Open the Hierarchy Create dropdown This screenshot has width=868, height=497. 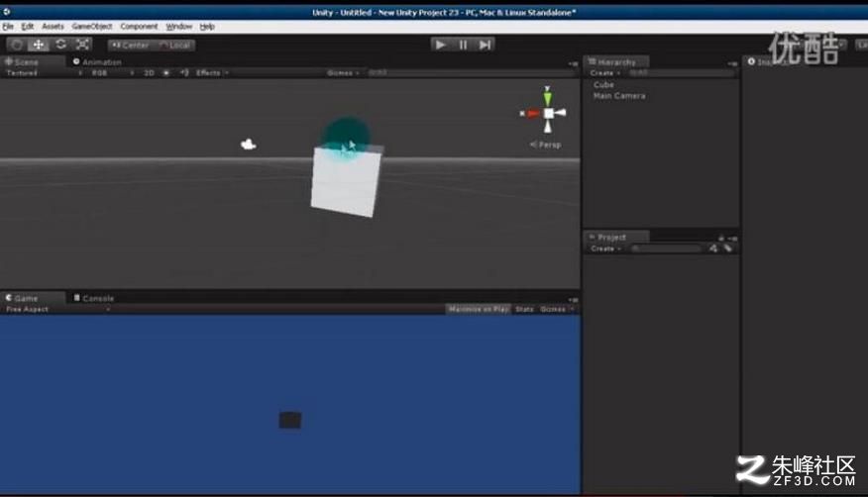coord(604,73)
